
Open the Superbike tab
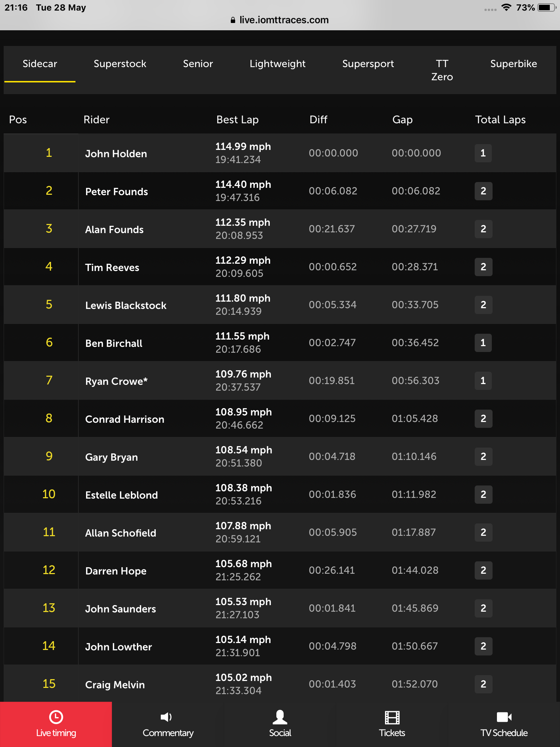(513, 64)
